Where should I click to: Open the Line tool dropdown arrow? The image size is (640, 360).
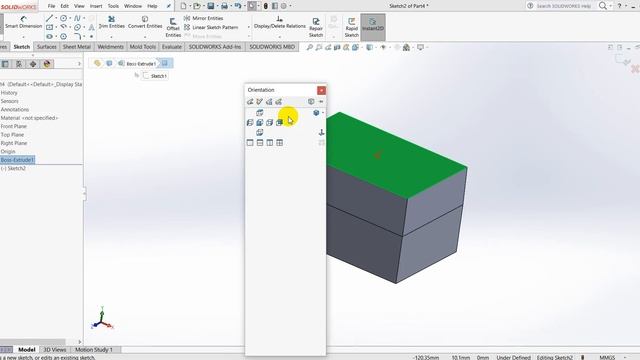click(x=56, y=18)
